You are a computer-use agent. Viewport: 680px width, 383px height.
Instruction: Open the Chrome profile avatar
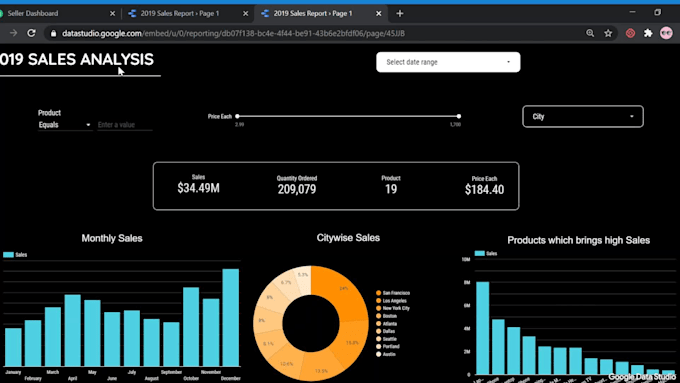click(x=666, y=33)
